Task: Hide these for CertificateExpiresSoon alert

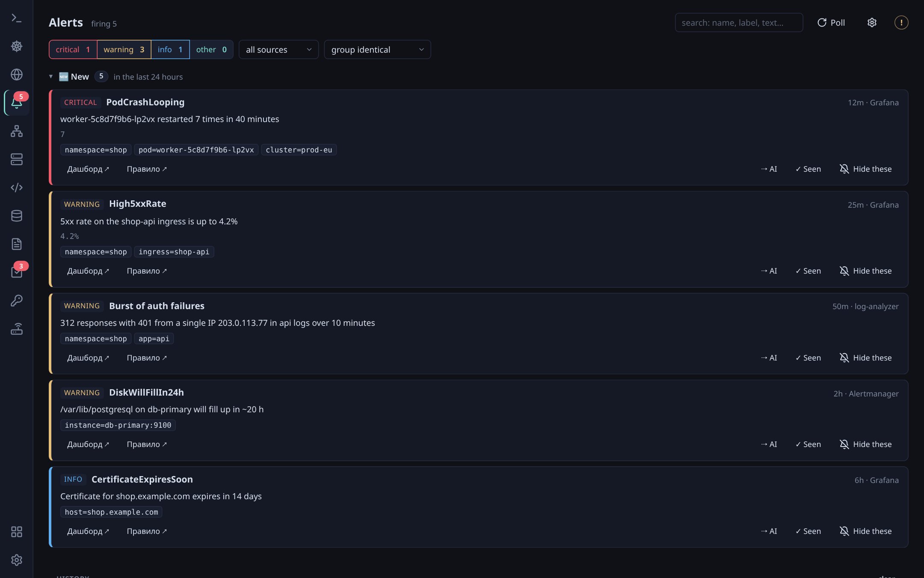Action: tap(865, 531)
